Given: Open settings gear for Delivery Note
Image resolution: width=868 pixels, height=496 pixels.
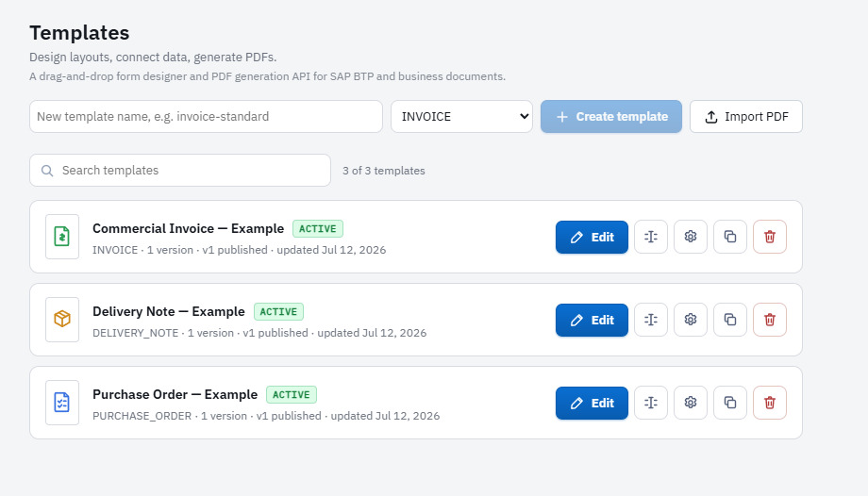Looking at the screenshot, I should pos(691,320).
